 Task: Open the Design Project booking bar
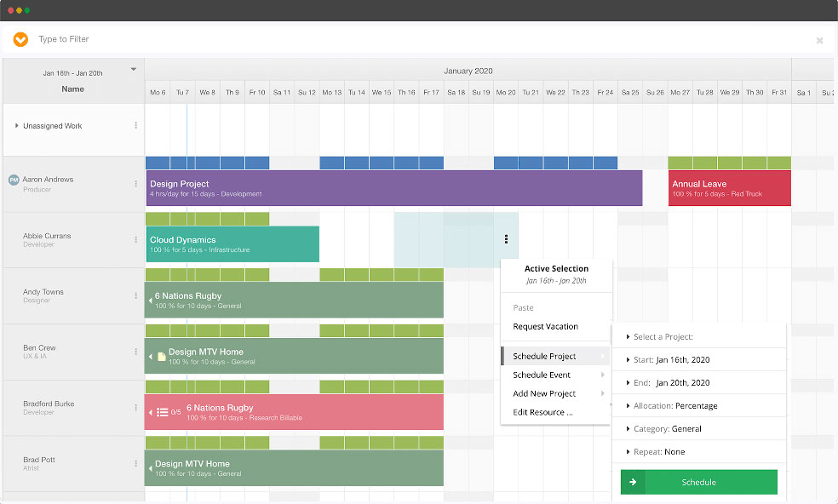coord(394,188)
